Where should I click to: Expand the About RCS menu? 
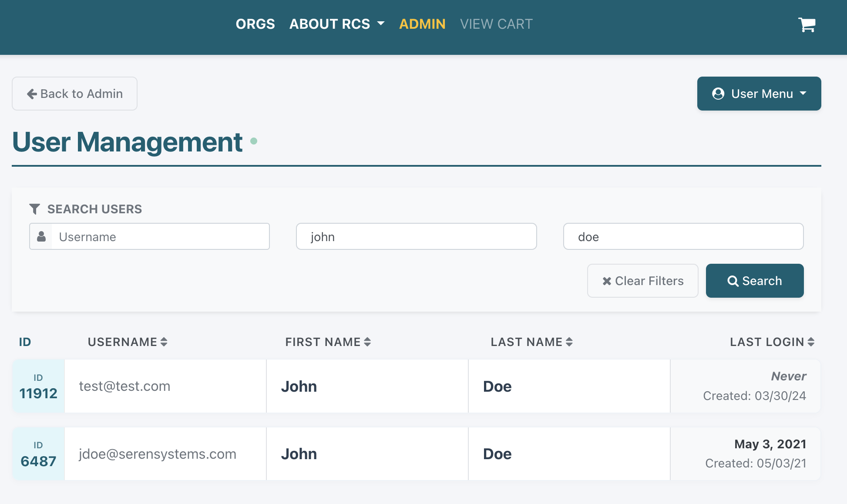pyautogui.click(x=337, y=24)
